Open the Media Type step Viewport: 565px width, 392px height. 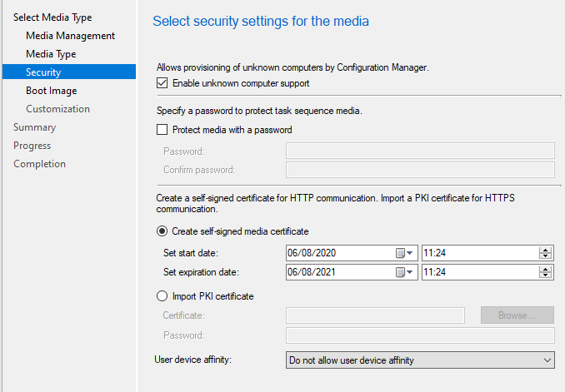coord(51,54)
